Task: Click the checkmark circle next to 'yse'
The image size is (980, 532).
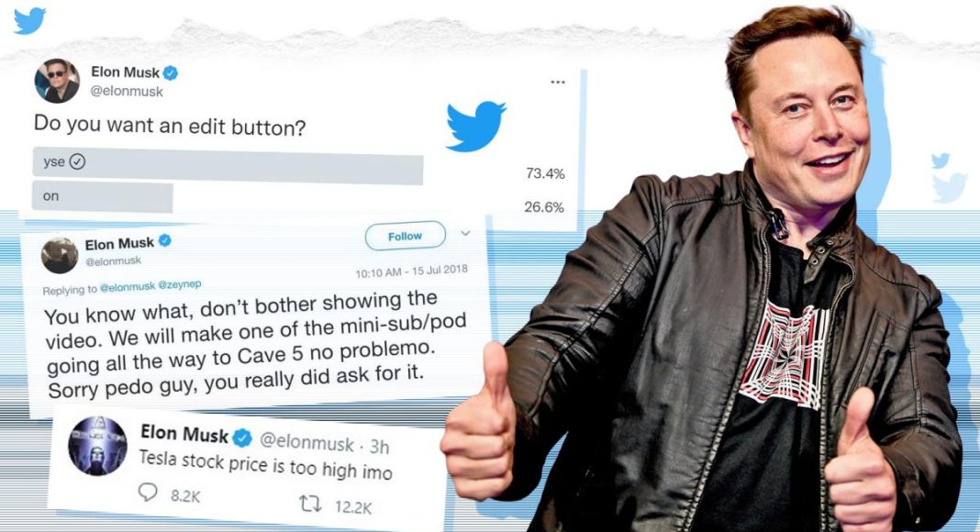Action: tap(77, 161)
